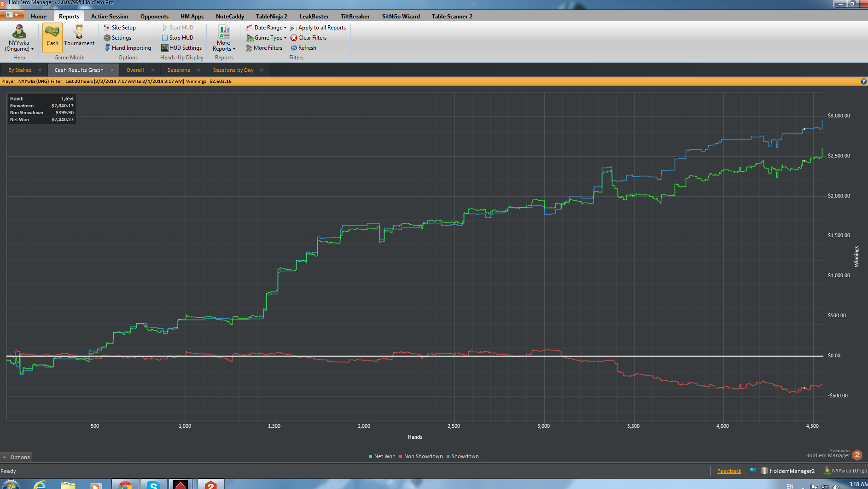Click the Stop HUD button

177,38
